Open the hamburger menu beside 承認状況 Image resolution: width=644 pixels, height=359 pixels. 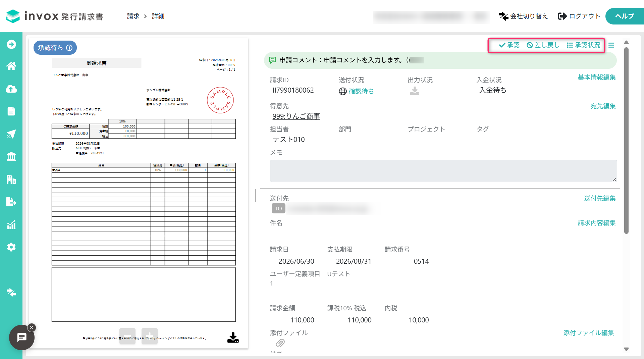coord(611,45)
